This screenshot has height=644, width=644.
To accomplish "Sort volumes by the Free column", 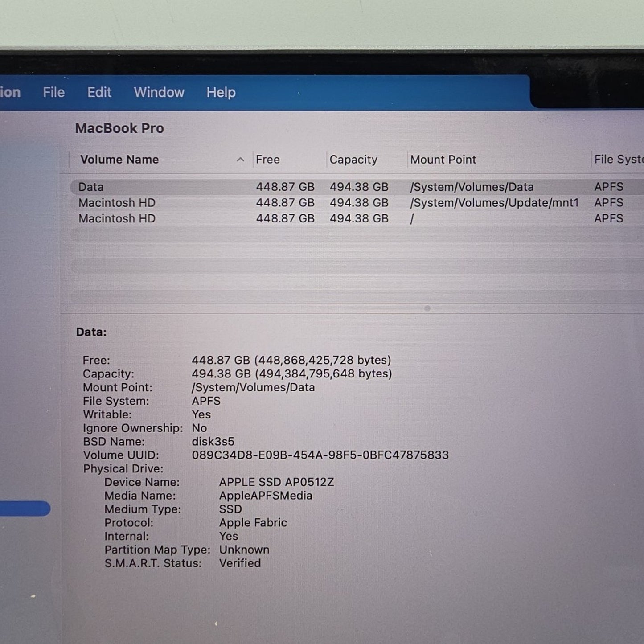I will pyautogui.click(x=267, y=159).
